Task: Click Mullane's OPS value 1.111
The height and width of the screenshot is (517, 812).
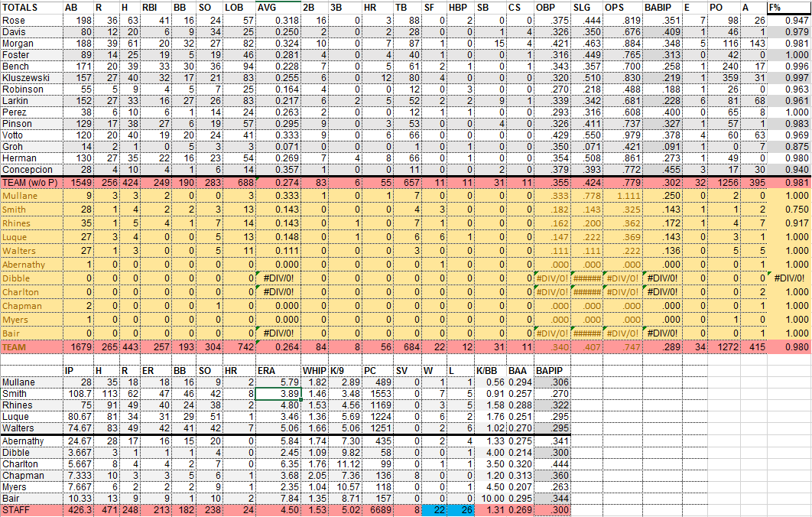Action: coord(622,196)
